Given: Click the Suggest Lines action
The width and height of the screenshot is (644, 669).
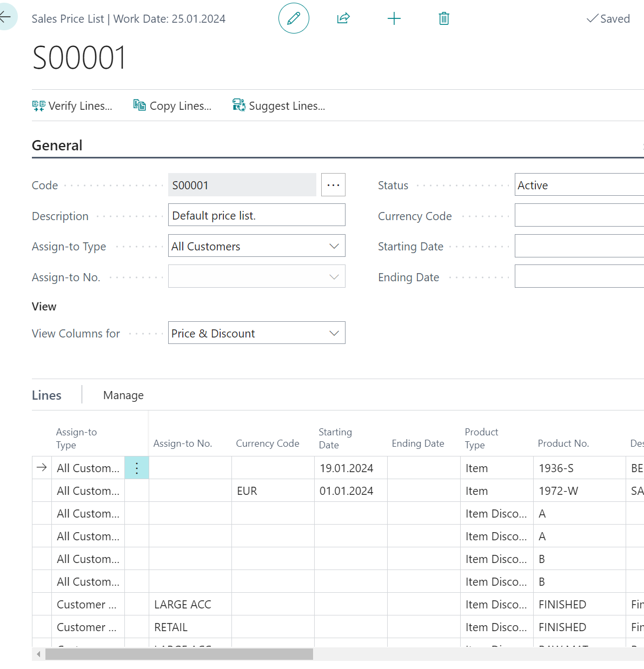Looking at the screenshot, I should point(279,106).
